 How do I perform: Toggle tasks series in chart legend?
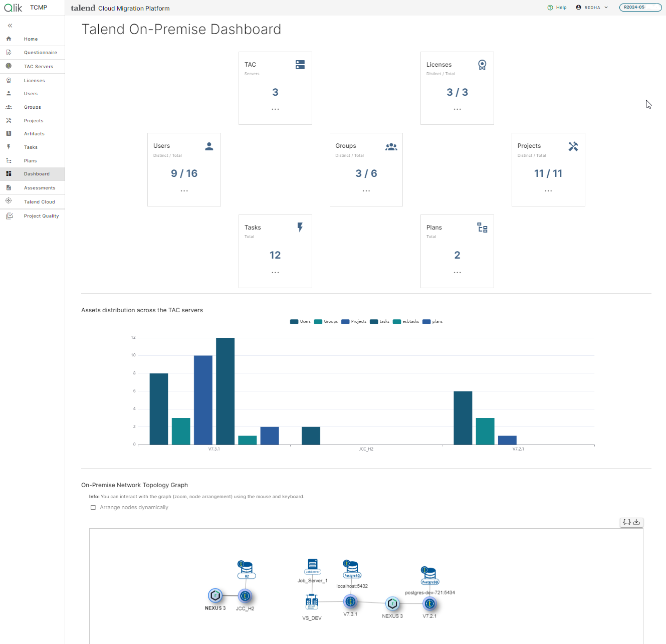379,322
